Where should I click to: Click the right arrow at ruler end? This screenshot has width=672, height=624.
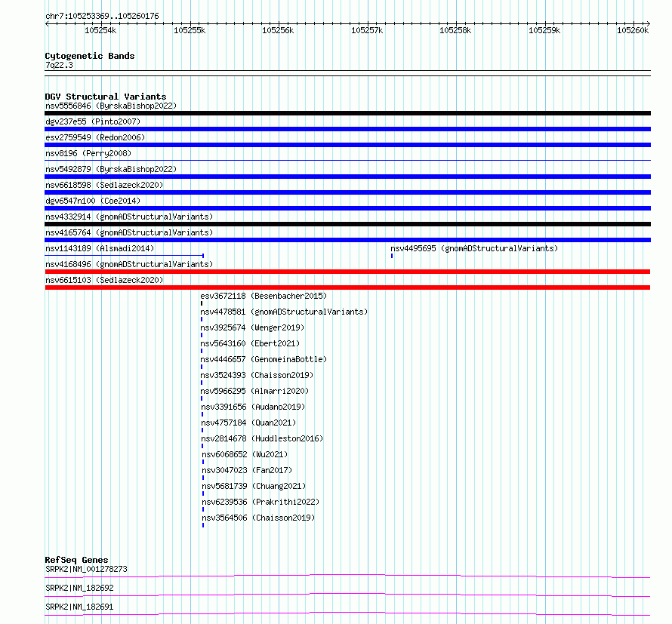649,23
